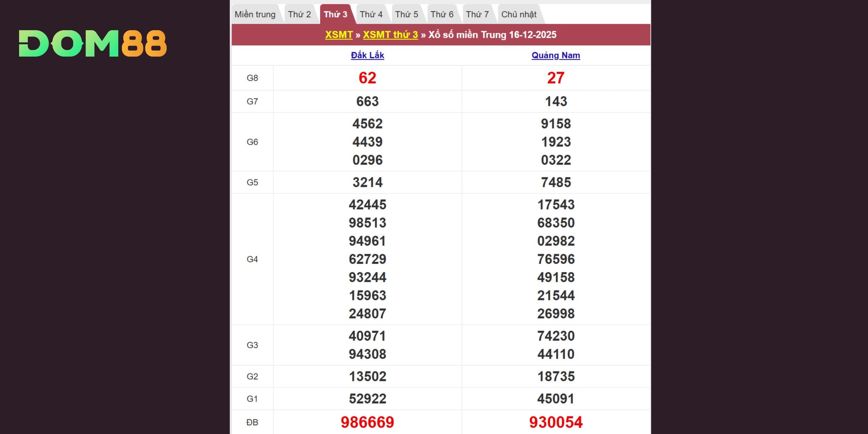Open the Chủ nhật tab
Viewport: 868px width, 434px height.
pyautogui.click(x=519, y=15)
